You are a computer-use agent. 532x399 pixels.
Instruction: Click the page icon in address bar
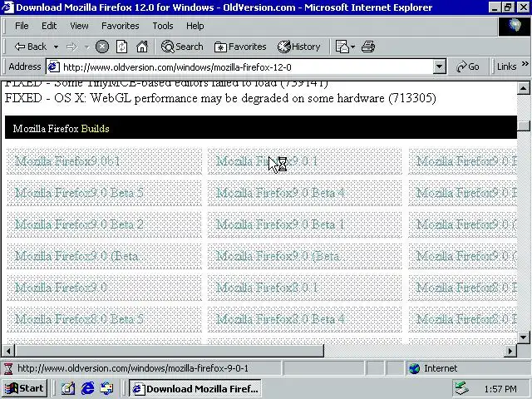coord(53,66)
